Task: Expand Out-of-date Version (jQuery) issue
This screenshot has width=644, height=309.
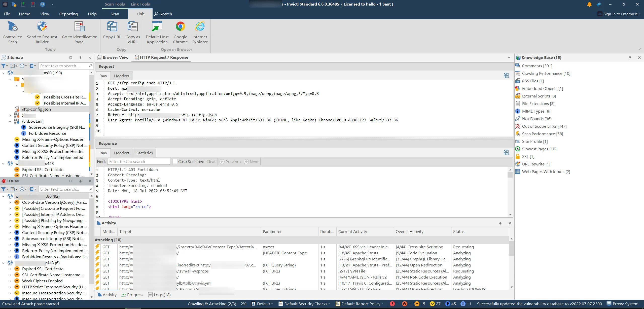Action: click(x=10, y=202)
